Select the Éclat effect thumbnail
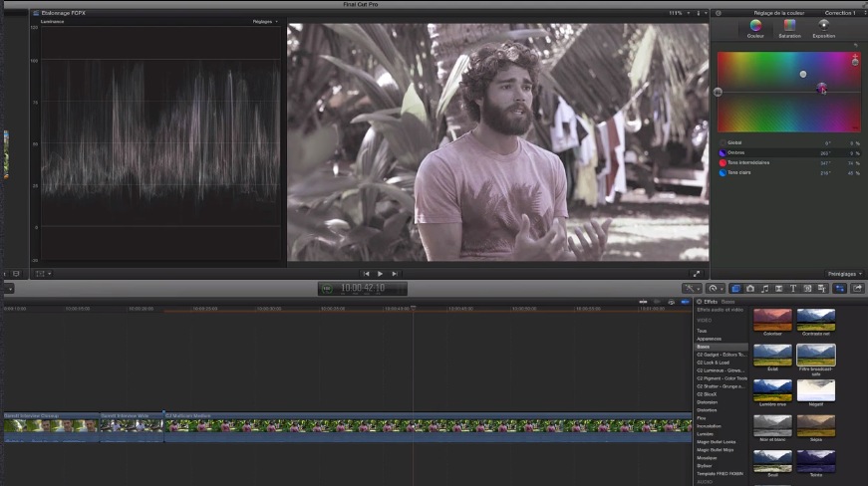 pos(772,355)
